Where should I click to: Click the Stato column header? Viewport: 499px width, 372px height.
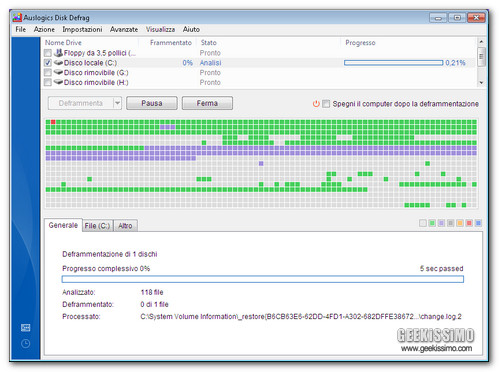pyautogui.click(x=208, y=43)
